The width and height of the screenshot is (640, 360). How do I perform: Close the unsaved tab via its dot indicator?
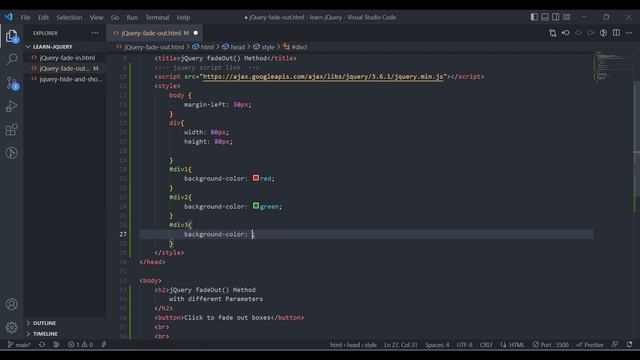pyautogui.click(x=196, y=33)
